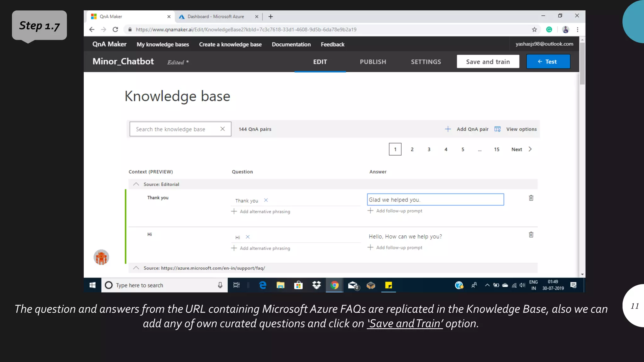Go to page 4 of QnA pairs
Viewport: 644px width, 362px height.
pyautogui.click(x=446, y=149)
